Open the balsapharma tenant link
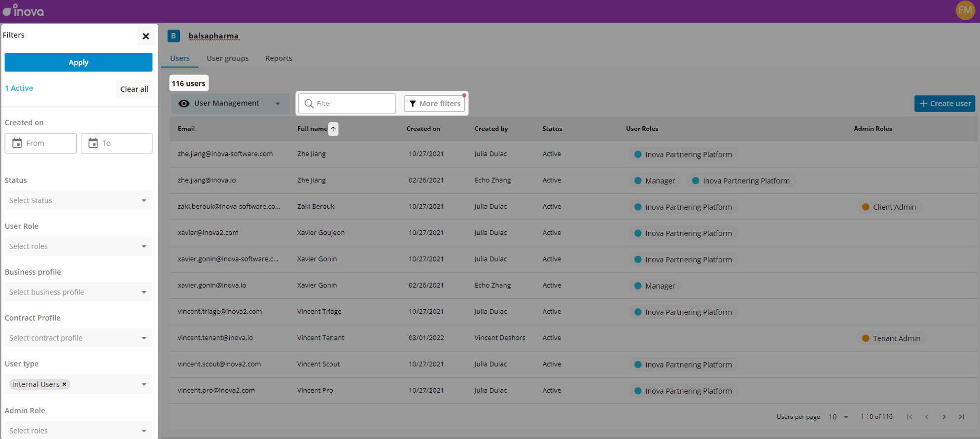The width and height of the screenshot is (980, 439). pyautogui.click(x=213, y=36)
